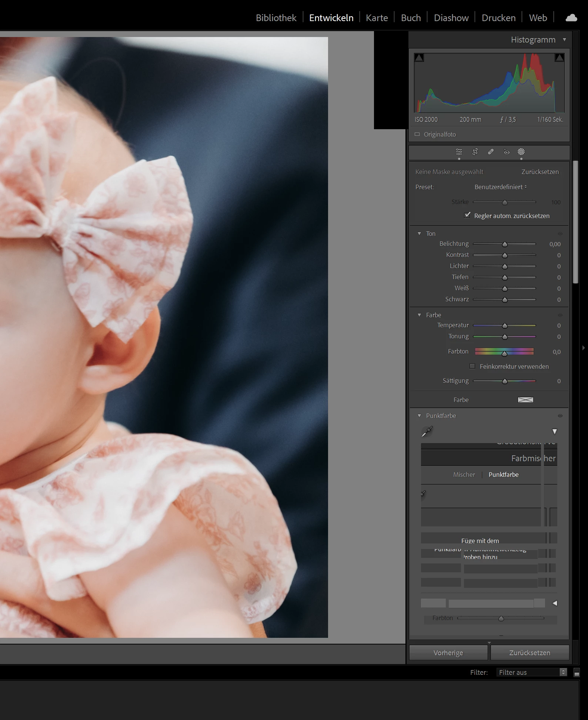Enable Feinkorrektur verwenden checkbox
This screenshot has width=588, height=720.
[x=472, y=366]
